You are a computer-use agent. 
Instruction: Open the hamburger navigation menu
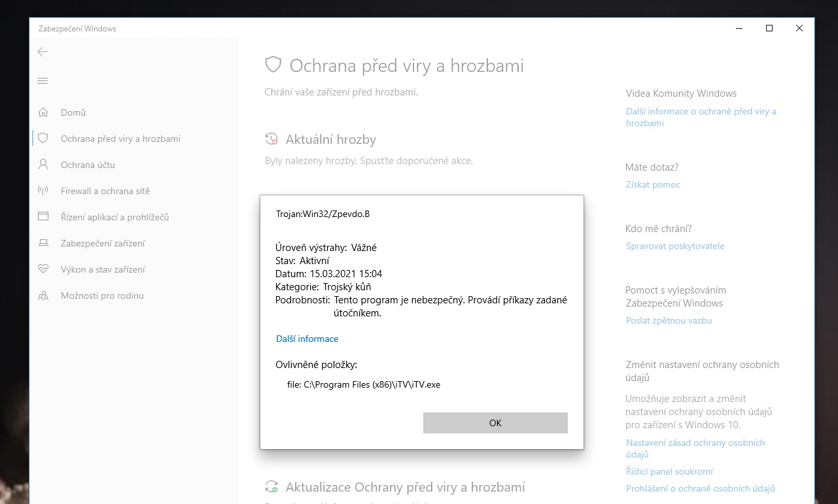(x=43, y=80)
